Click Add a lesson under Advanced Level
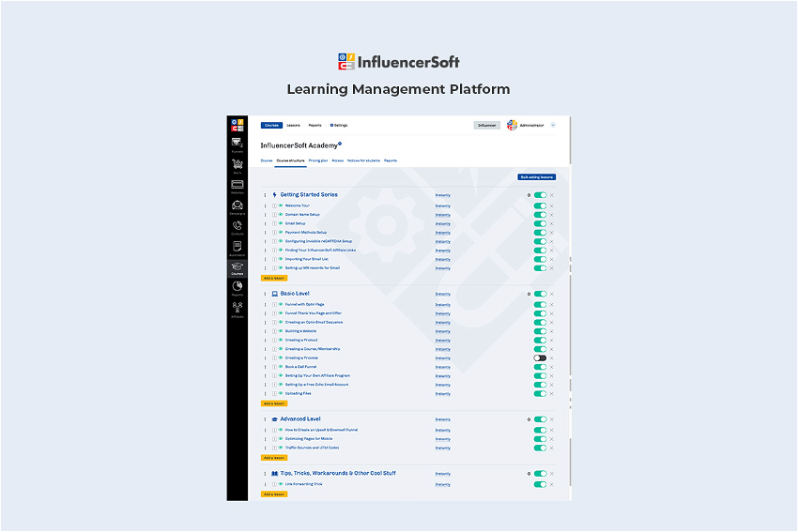The height and width of the screenshot is (532, 798). (274, 458)
